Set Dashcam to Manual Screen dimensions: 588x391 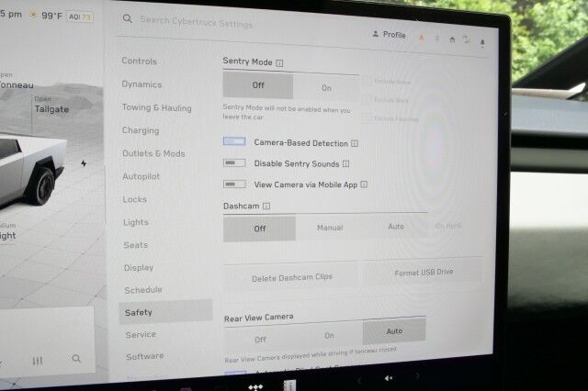pyautogui.click(x=330, y=228)
